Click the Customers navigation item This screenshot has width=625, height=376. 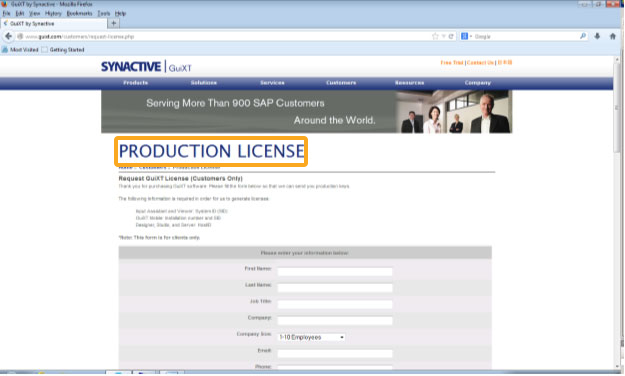click(341, 83)
